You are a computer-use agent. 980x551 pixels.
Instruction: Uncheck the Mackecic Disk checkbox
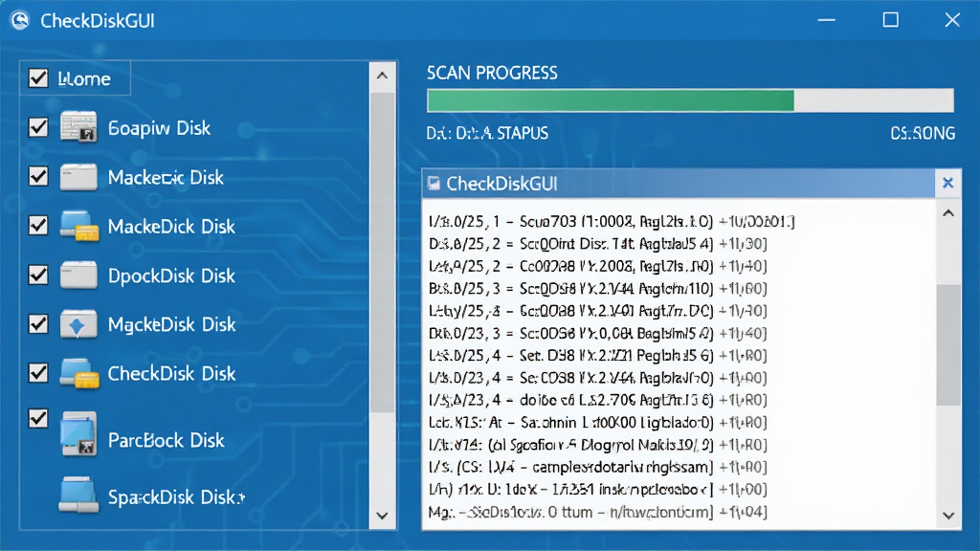point(38,176)
